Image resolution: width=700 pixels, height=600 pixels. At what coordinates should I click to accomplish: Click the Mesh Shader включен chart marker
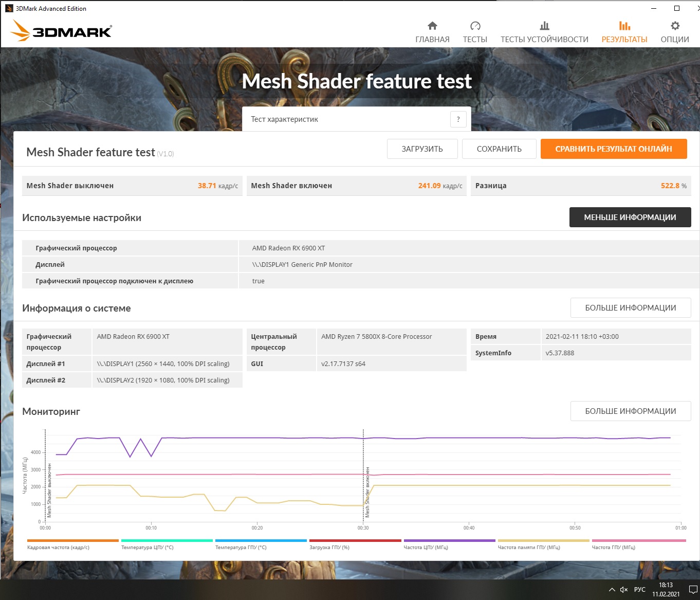[367, 492]
